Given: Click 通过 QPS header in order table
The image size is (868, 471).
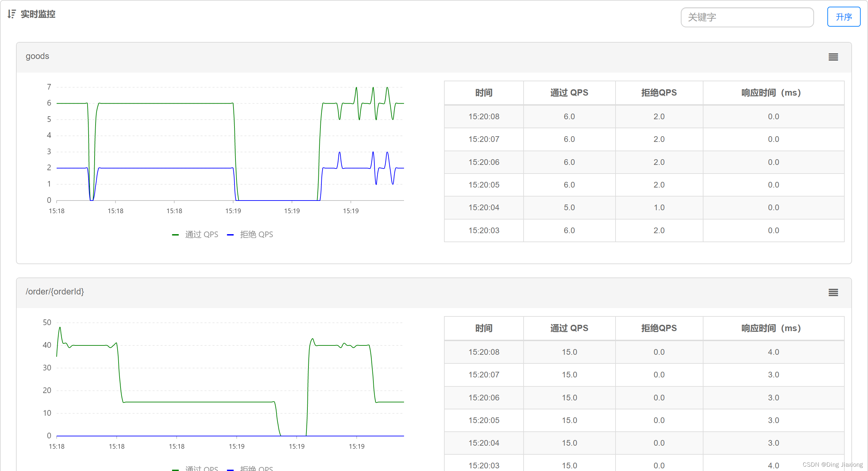Looking at the screenshot, I should pyautogui.click(x=569, y=328).
